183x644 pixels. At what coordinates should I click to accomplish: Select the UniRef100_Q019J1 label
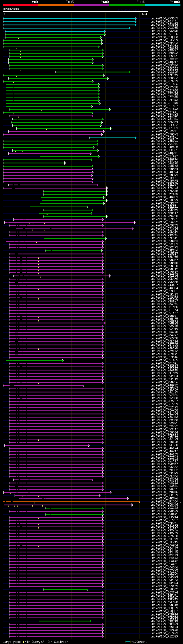[164, 144]
